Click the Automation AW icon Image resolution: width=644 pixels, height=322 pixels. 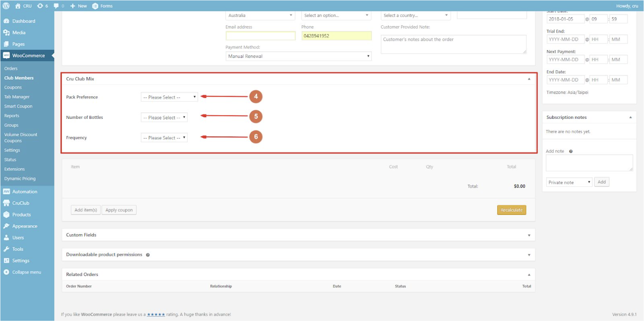click(6, 192)
